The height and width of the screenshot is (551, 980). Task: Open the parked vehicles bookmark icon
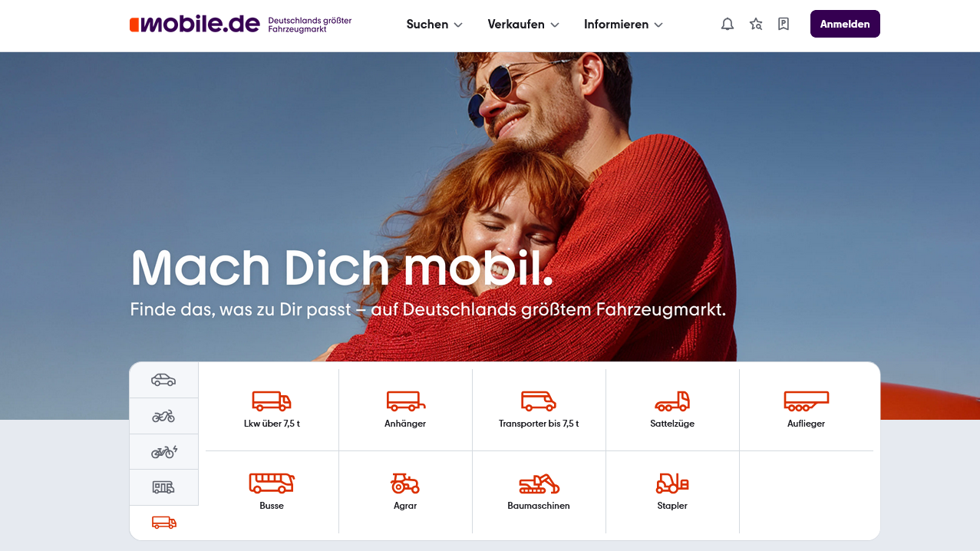click(x=784, y=24)
